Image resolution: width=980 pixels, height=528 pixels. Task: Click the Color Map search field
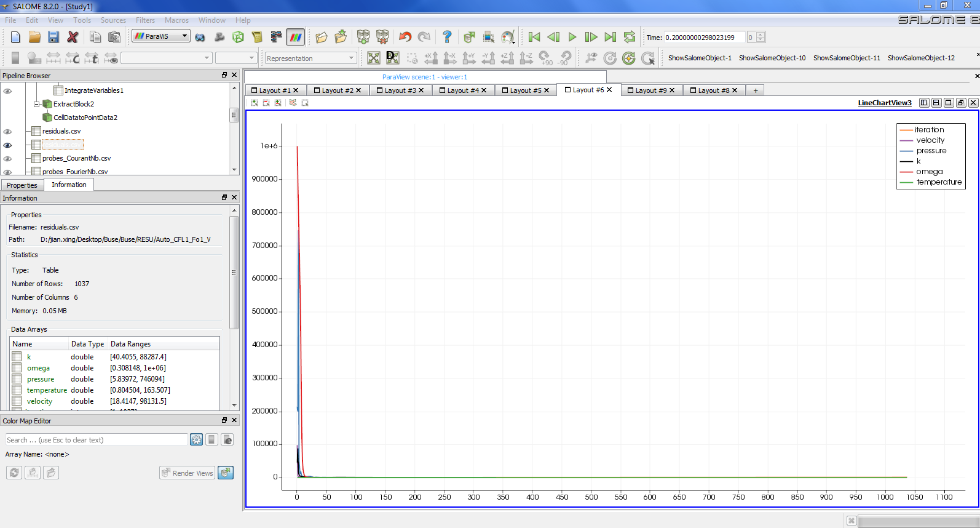[97, 440]
